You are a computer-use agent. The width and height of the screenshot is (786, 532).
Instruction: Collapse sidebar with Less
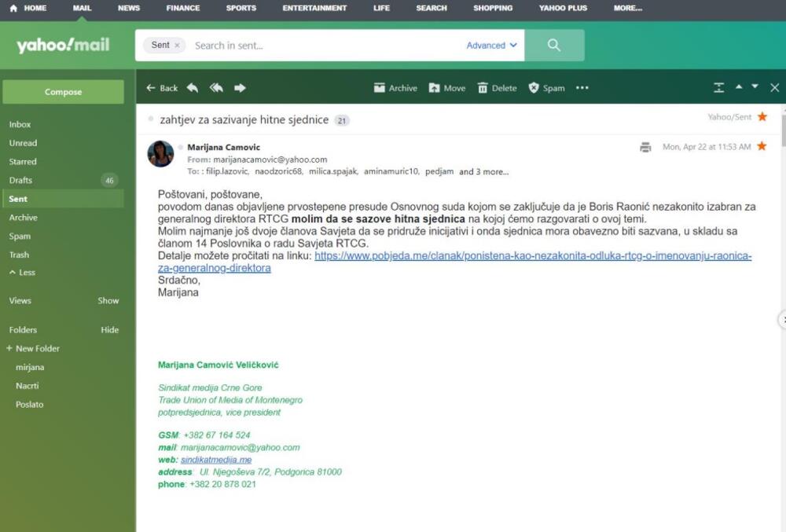pyautogui.click(x=22, y=273)
